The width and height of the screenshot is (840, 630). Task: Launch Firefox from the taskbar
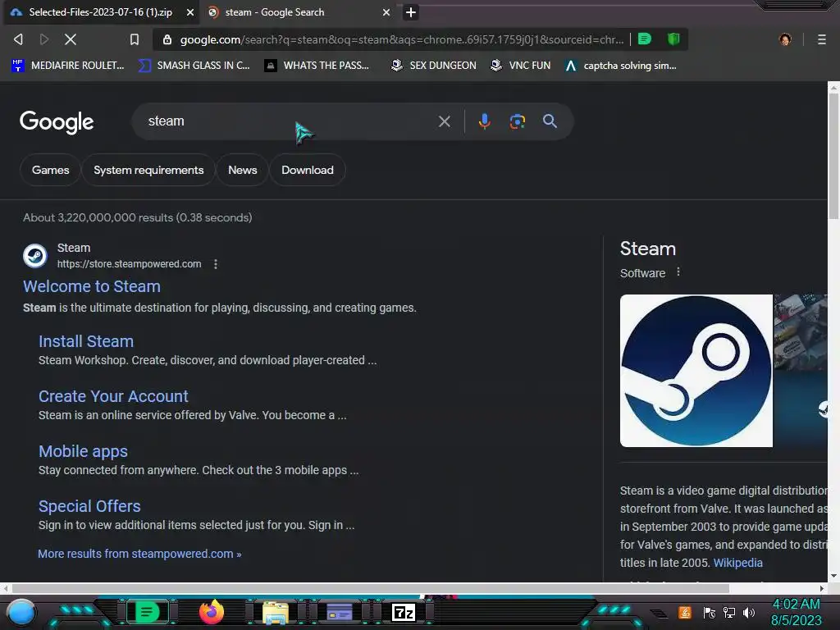[x=212, y=612]
